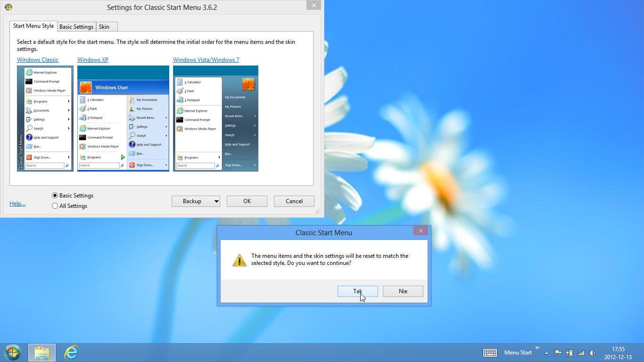Choose the Windows Vista/Windows 7 style link

click(206, 60)
